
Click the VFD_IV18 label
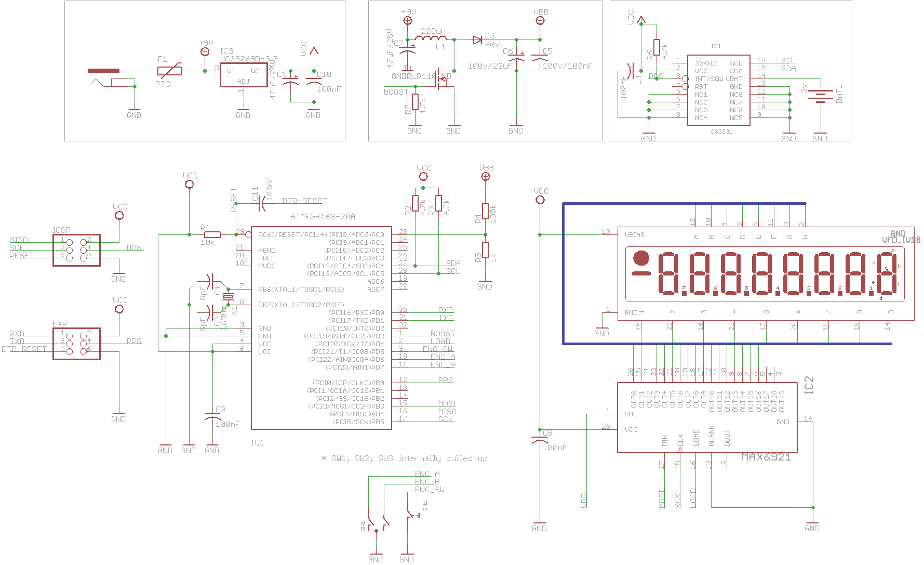901,240
